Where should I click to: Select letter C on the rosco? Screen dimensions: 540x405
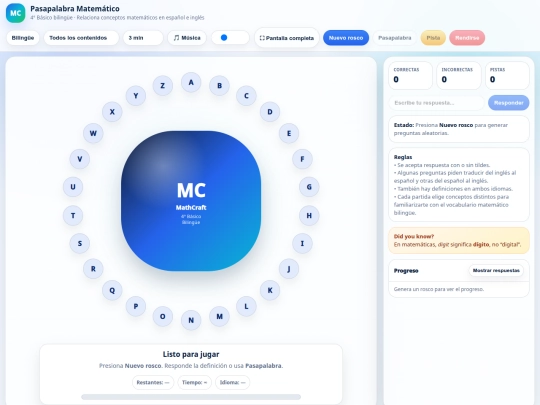(246, 96)
